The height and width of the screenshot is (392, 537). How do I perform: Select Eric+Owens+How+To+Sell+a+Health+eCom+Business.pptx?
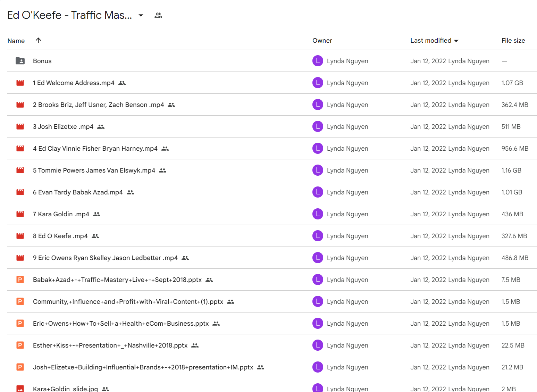point(121,323)
